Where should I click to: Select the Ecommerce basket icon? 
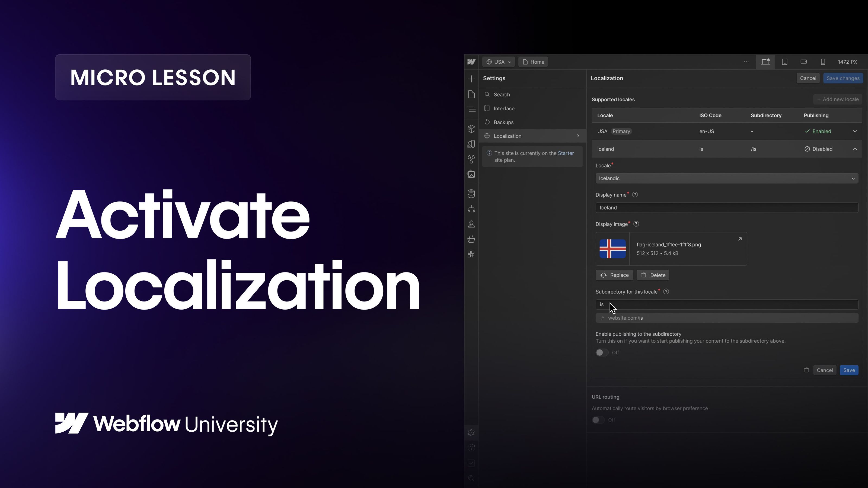pyautogui.click(x=471, y=239)
